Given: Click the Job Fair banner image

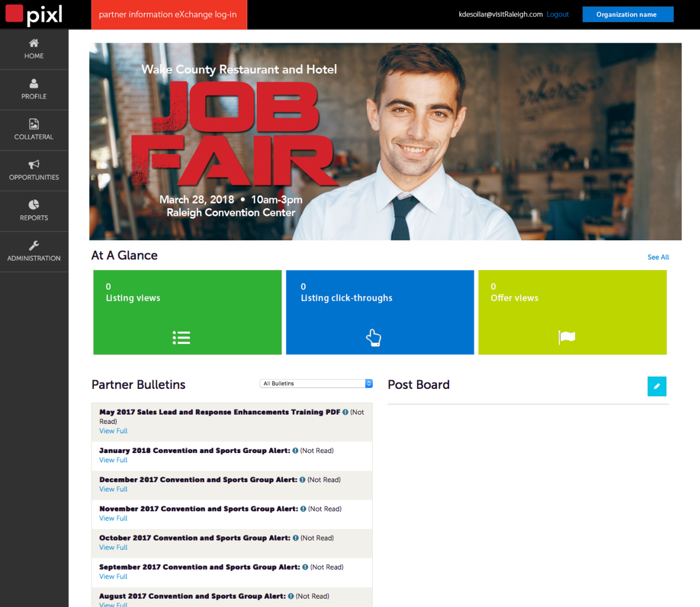Looking at the screenshot, I should click(x=385, y=141).
